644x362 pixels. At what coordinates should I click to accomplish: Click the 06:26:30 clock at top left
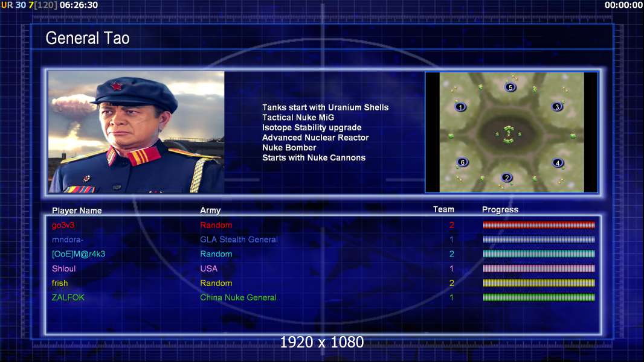[x=79, y=5]
